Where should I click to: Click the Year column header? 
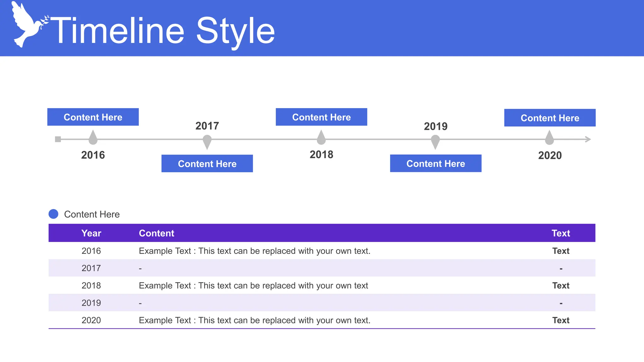[x=91, y=233]
